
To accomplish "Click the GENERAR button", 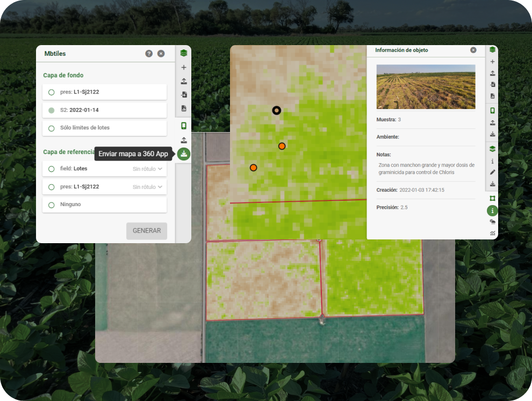I will (147, 231).
